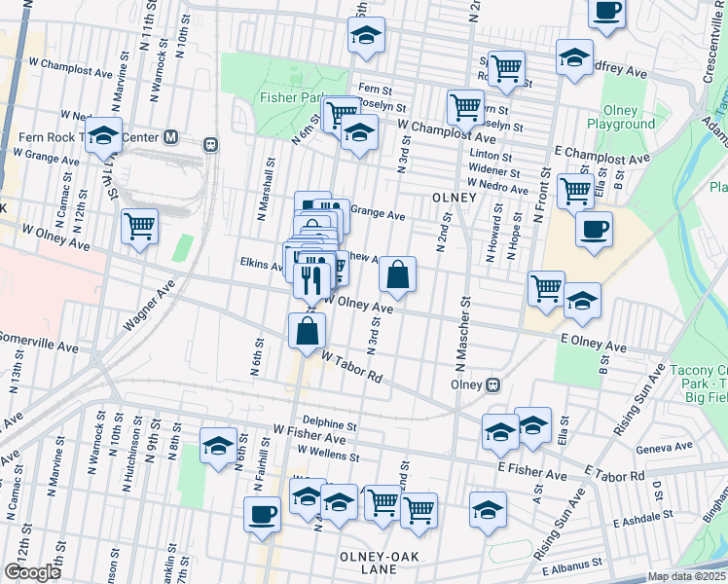This screenshot has width=728, height=584.
Task: Click the coffee cup marker east of N Front St
Action: click(594, 230)
